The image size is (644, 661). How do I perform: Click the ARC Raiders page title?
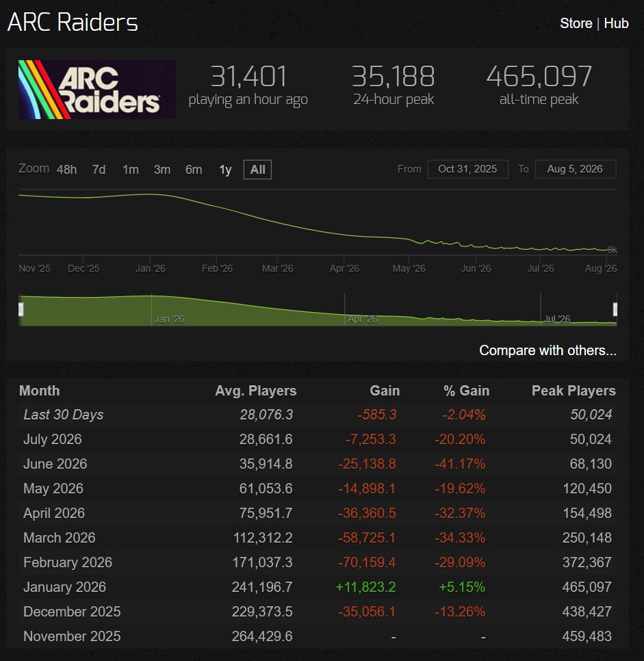tap(73, 23)
